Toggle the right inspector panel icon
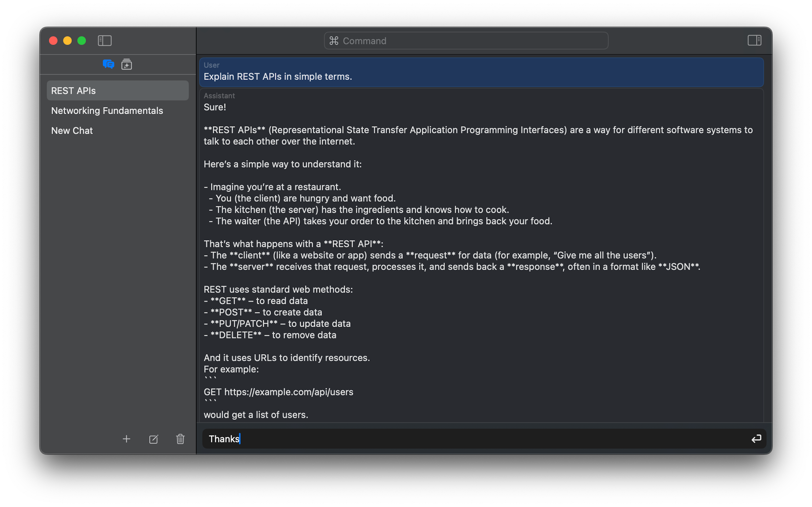Image resolution: width=812 pixels, height=507 pixels. (x=754, y=41)
